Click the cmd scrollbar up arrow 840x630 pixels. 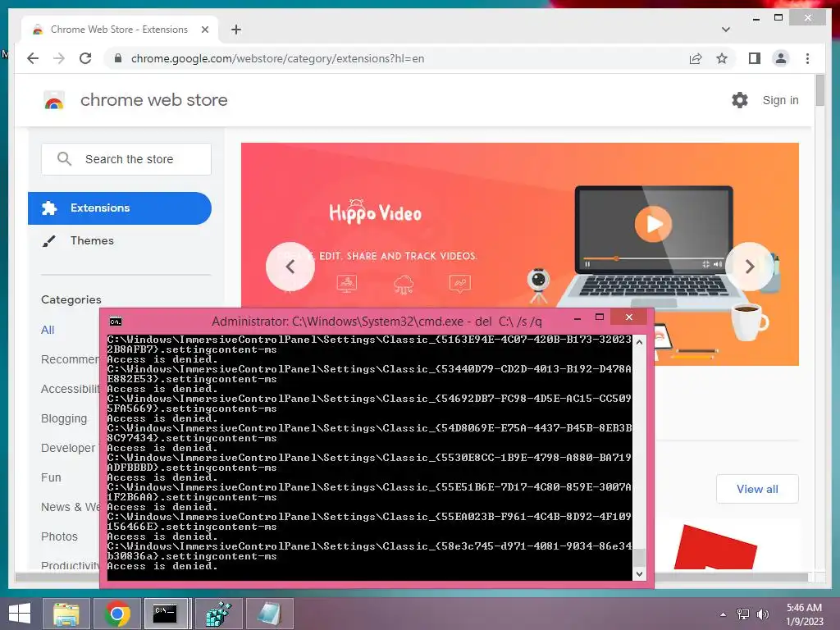pyautogui.click(x=638, y=342)
